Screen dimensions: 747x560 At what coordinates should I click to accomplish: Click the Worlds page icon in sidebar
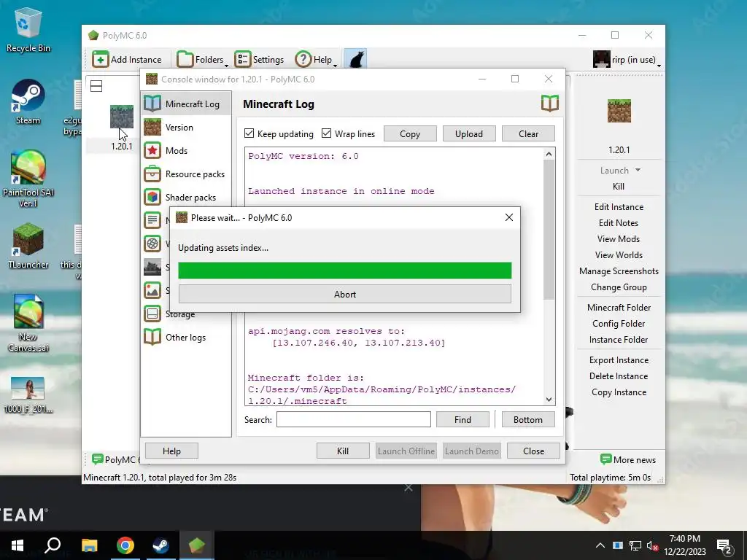(152, 244)
